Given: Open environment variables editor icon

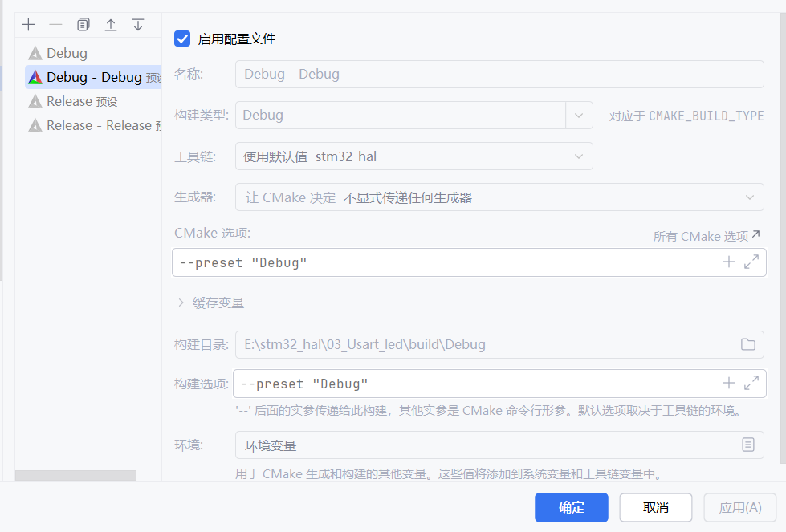Looking at the screenshot, I should [x=748, y=445].
